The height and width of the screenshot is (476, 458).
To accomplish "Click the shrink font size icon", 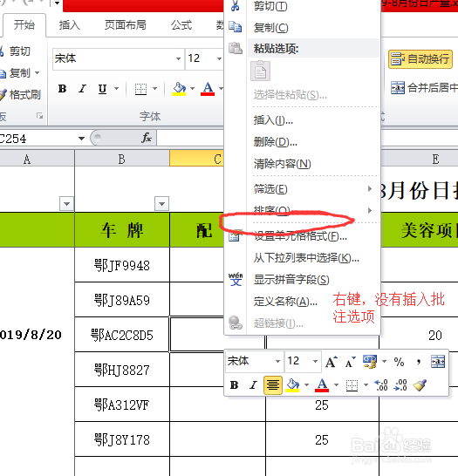I will [x=351, y=362].
